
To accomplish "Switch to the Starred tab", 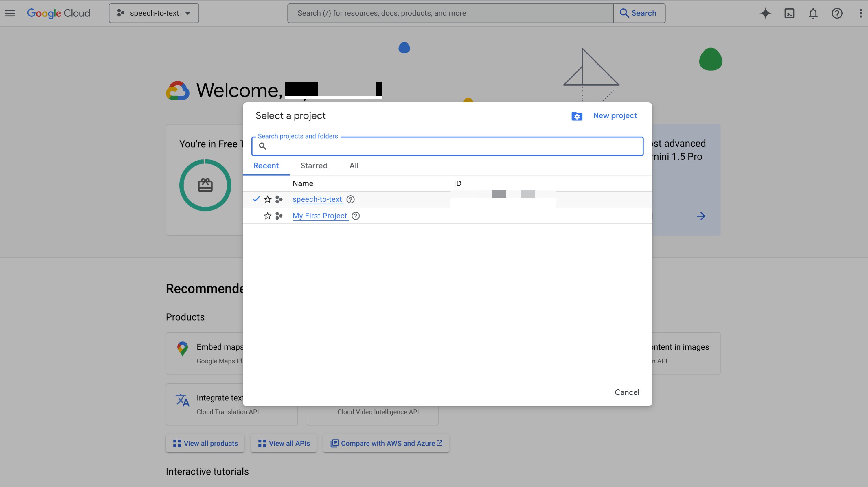I will click(314, 166).
